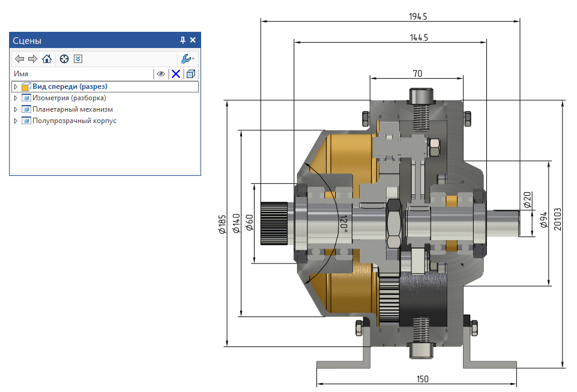Click the 3D cube column header
Viewport: 577px width, 392px height.
pos(191,74)
